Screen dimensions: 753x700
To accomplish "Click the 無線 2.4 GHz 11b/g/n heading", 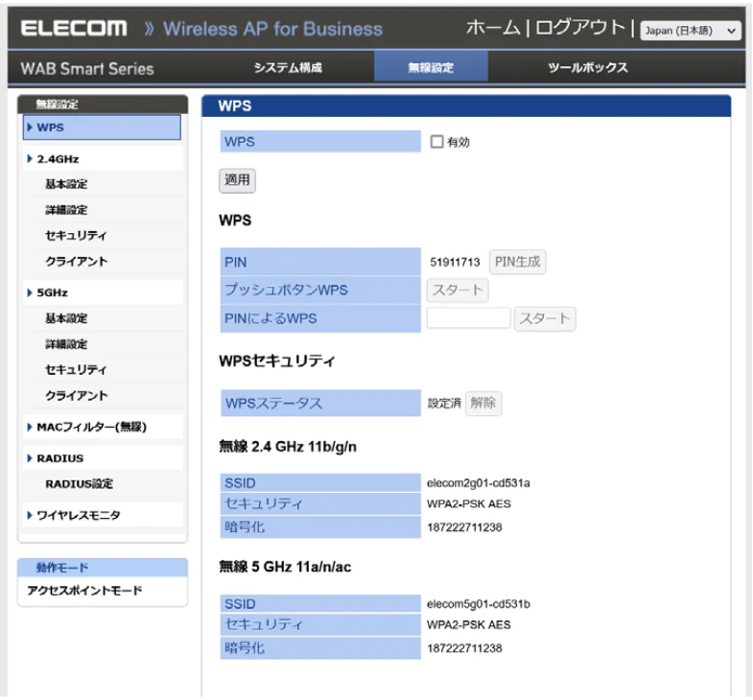I will tap(288, 447).
